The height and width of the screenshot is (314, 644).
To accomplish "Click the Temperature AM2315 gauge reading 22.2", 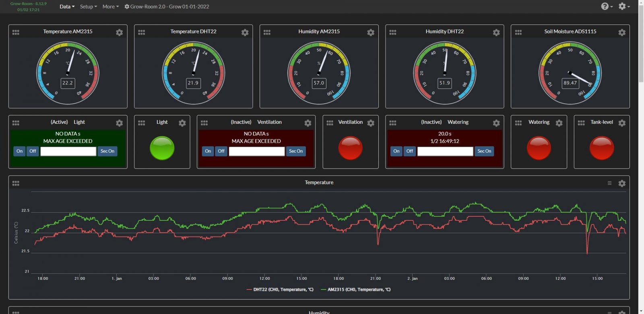I will 68,83.
